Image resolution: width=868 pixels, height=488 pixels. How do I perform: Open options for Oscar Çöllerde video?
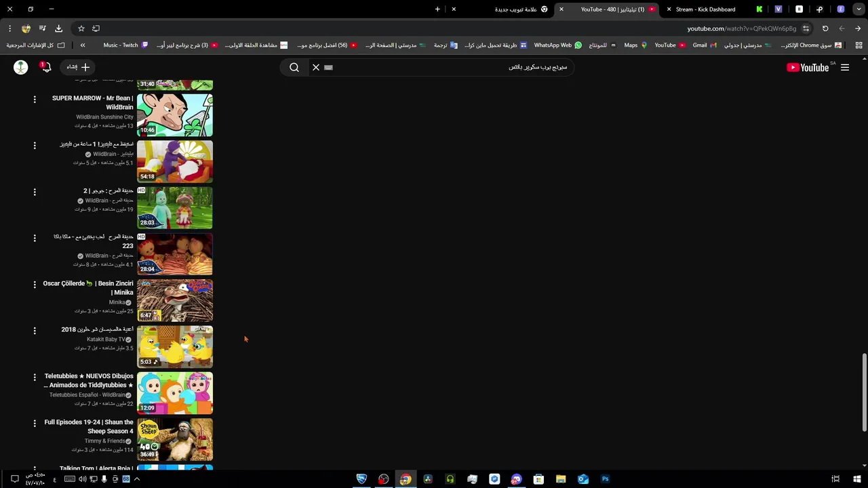[35, 285]
